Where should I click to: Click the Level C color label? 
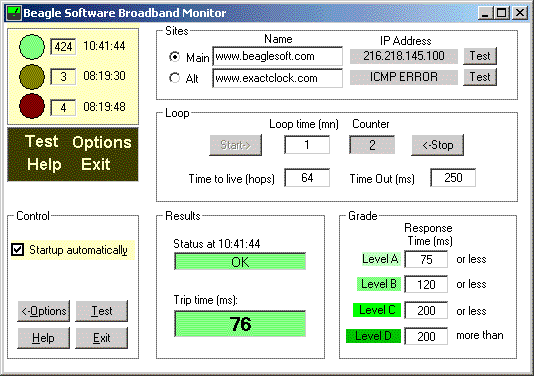tap(377, 310)
